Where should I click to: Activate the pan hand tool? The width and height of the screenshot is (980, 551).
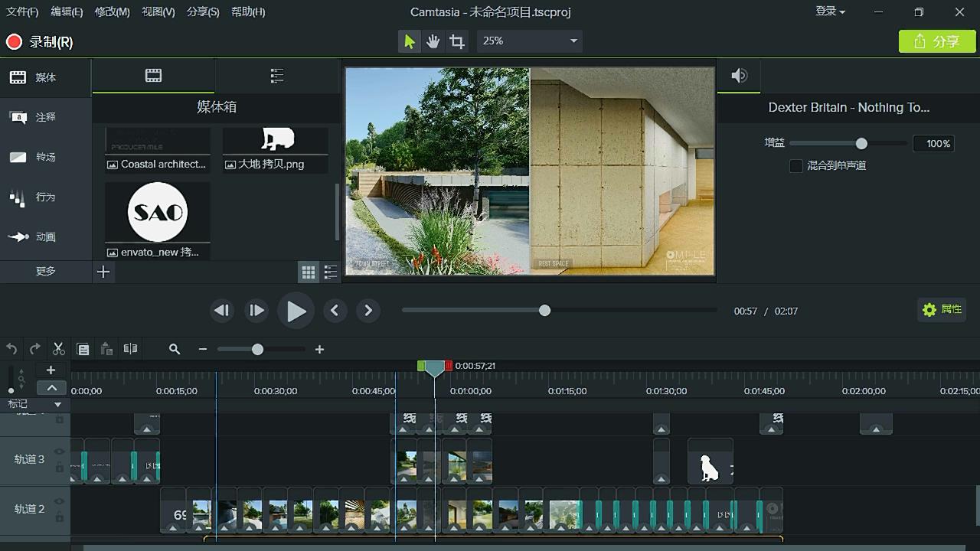pyautogui.click(x=433, y=41)
